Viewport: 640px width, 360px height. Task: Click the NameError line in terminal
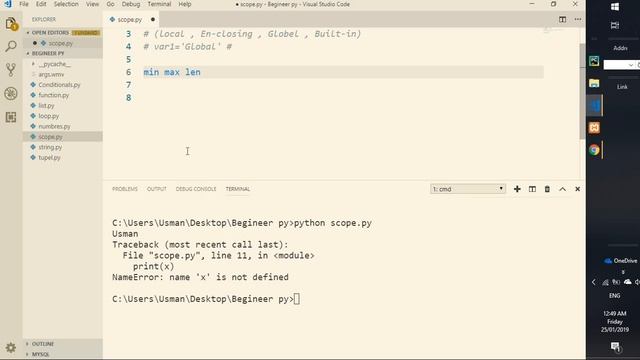200,277
